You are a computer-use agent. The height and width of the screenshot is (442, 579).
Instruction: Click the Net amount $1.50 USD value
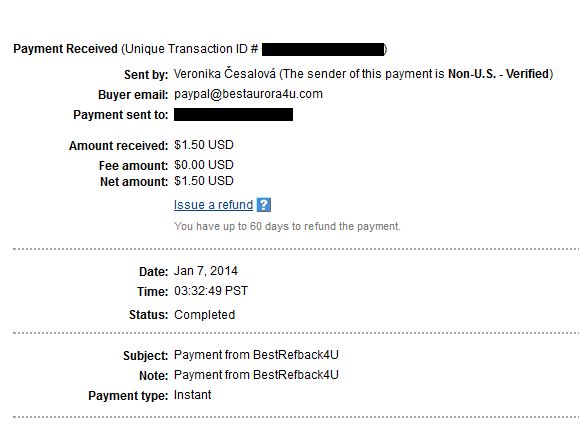204,181
